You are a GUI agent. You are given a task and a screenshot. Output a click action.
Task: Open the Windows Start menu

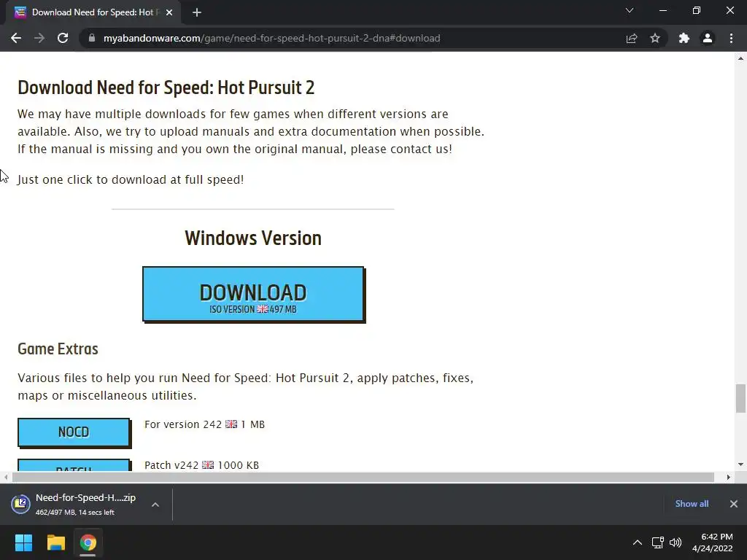[23, 542]
